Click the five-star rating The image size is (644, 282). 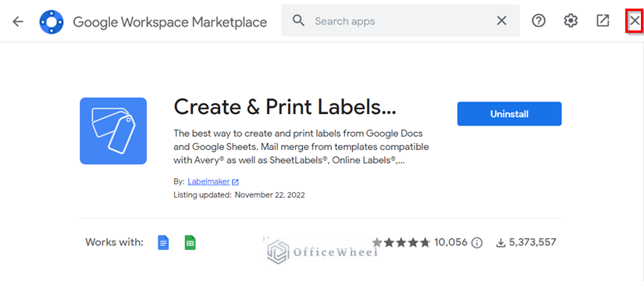point(400,242)
